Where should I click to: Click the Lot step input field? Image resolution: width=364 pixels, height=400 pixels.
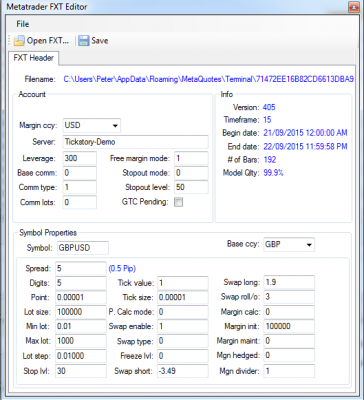[81, 356]
